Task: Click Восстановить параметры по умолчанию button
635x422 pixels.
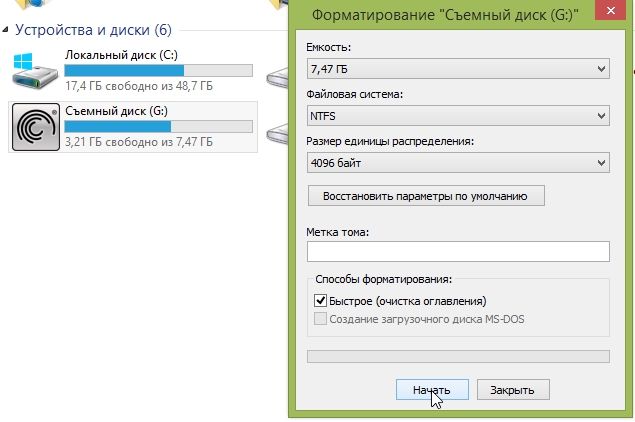Action: [426, 196]
